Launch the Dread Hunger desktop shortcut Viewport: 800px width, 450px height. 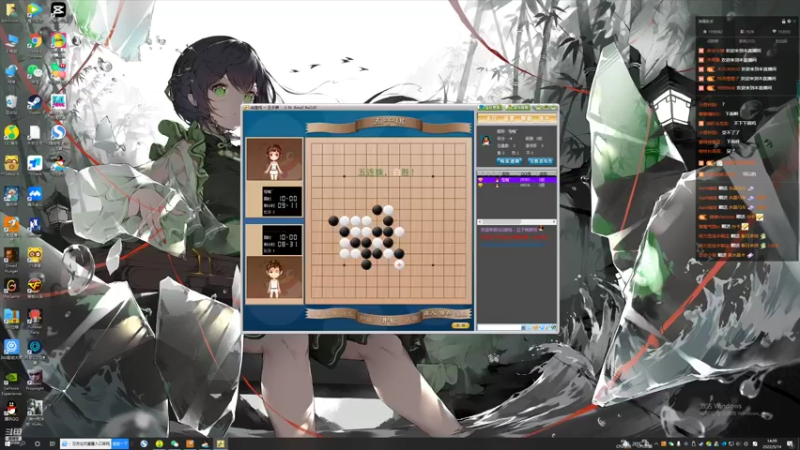11,255
